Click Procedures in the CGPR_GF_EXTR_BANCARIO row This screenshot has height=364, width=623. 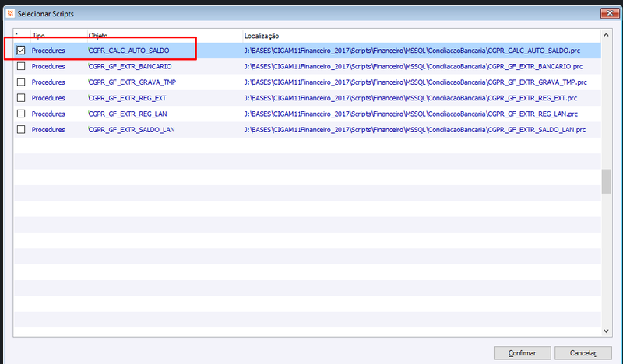click(48, 66)
